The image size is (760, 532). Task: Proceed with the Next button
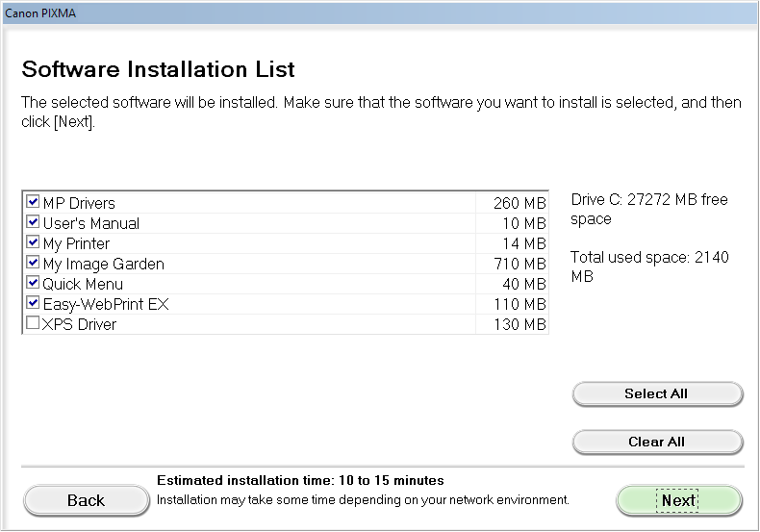pos(678,500)
